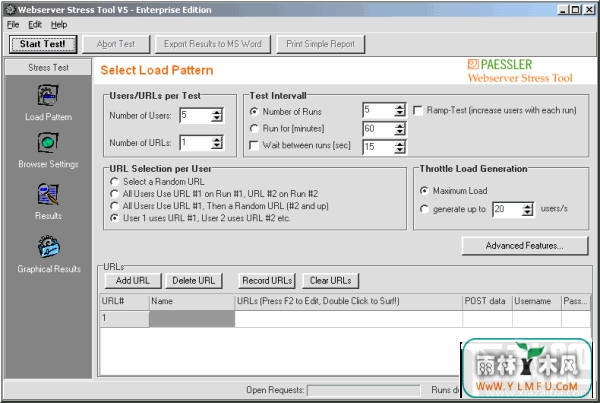
Task: Click the Start Test! button
Action: tap(43, 44)
